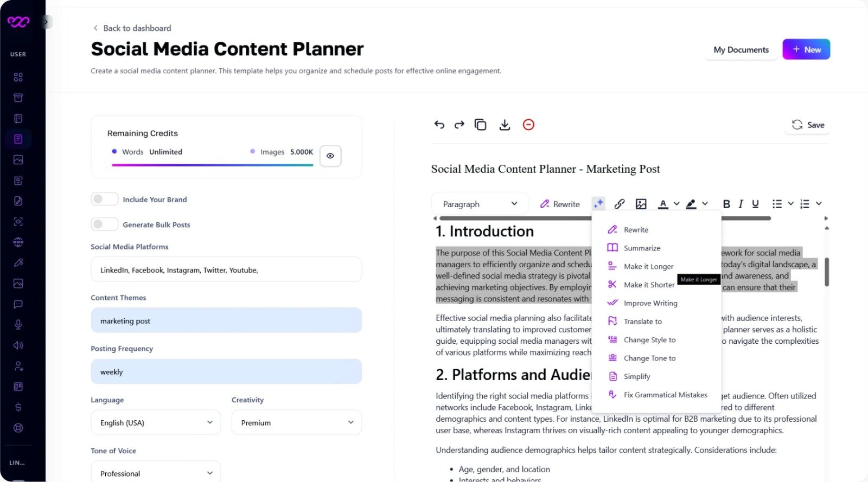
Task: Click the New document button
Action: [806, 49]
